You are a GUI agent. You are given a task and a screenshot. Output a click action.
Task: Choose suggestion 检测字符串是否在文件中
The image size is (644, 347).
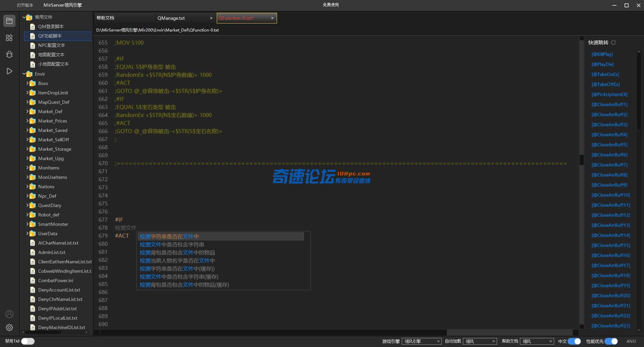click(221, 236)
